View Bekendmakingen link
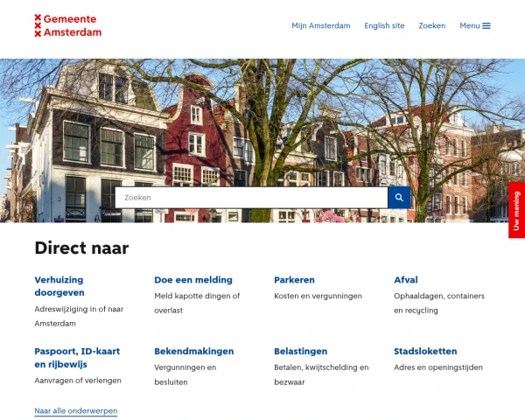The height and width of the screenshot is (420, 525). click(194, 352)
